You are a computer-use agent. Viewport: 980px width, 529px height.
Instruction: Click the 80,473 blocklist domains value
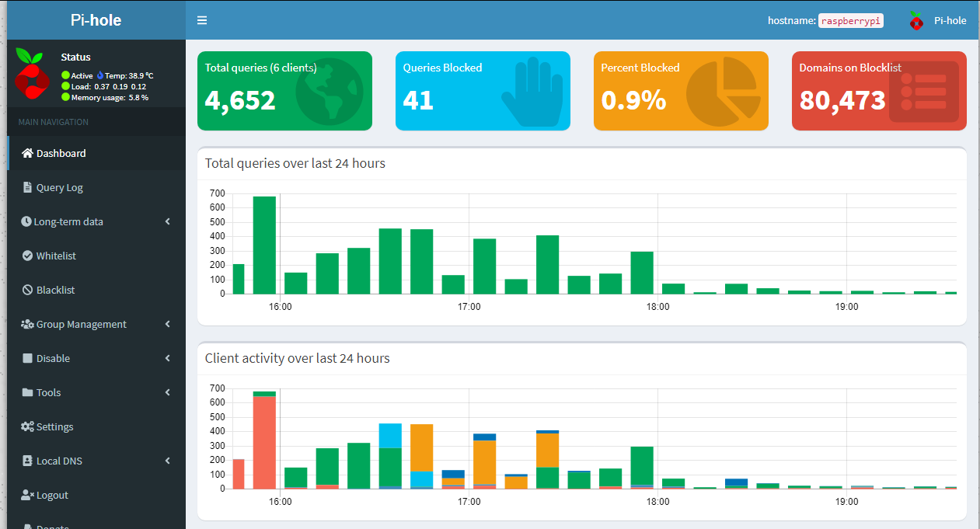tap(842, 100)
